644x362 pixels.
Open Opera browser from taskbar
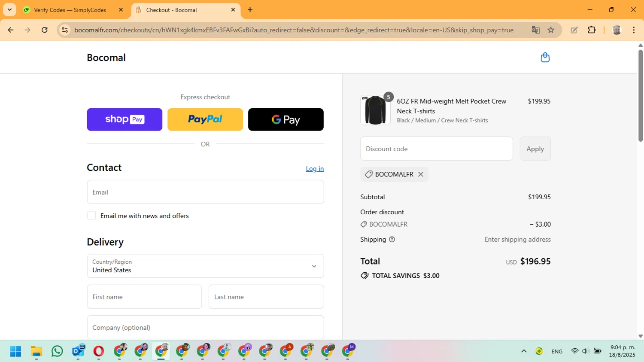tap(99, 351)
